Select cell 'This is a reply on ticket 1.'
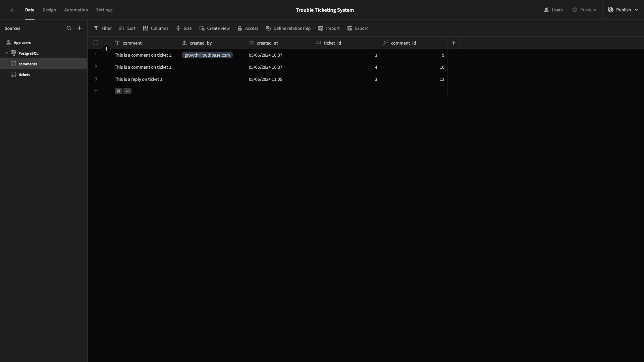 [x=145, y=79]
